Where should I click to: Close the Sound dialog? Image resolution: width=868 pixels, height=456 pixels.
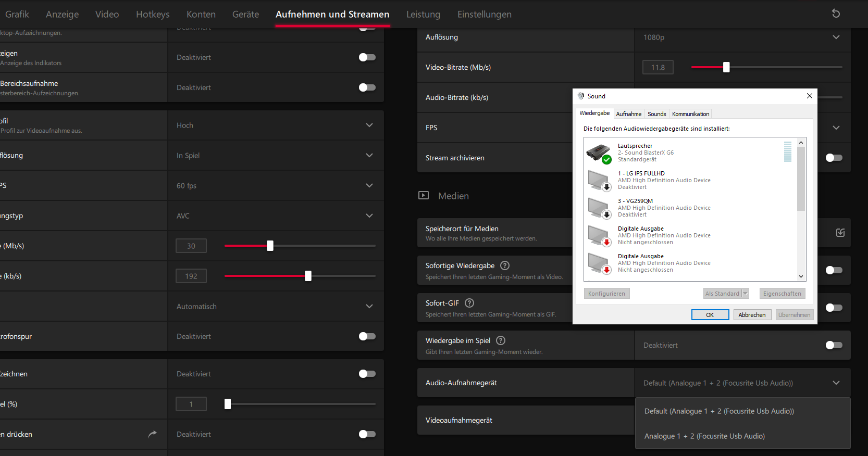click(x=809, y=96)
